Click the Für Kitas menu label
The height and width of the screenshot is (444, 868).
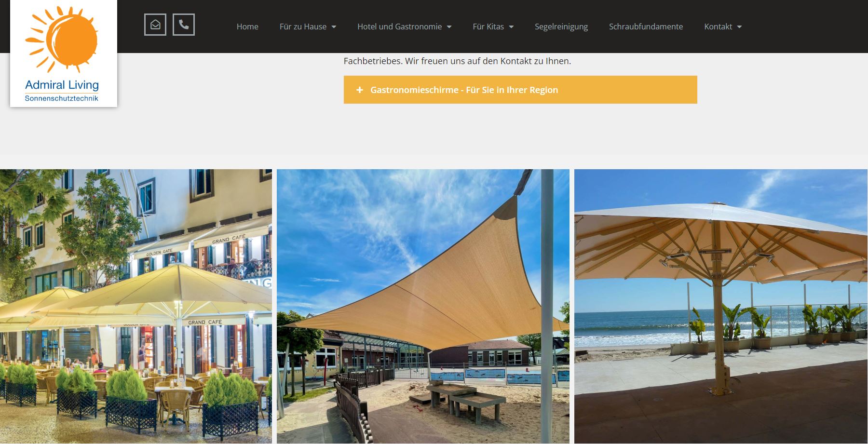pos(488,27)
